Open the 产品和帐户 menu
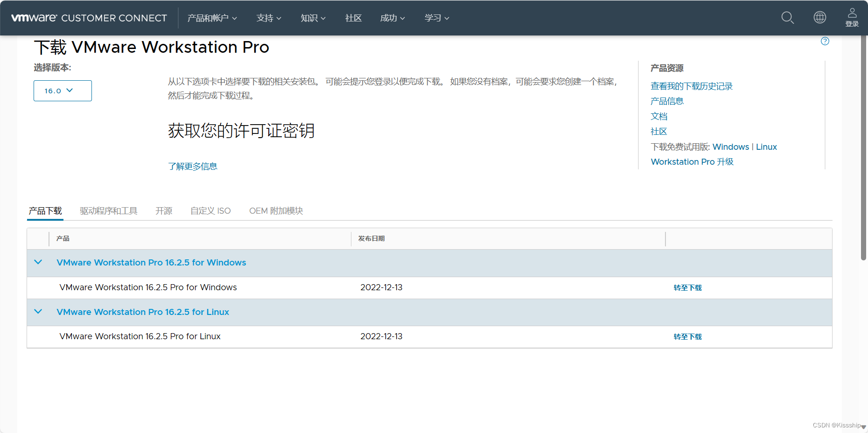This screenshot has height=433, width=868. 212,18
